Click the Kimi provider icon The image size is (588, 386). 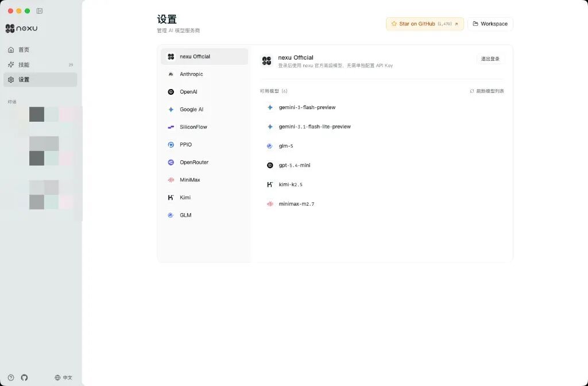(x=171, y=197)
